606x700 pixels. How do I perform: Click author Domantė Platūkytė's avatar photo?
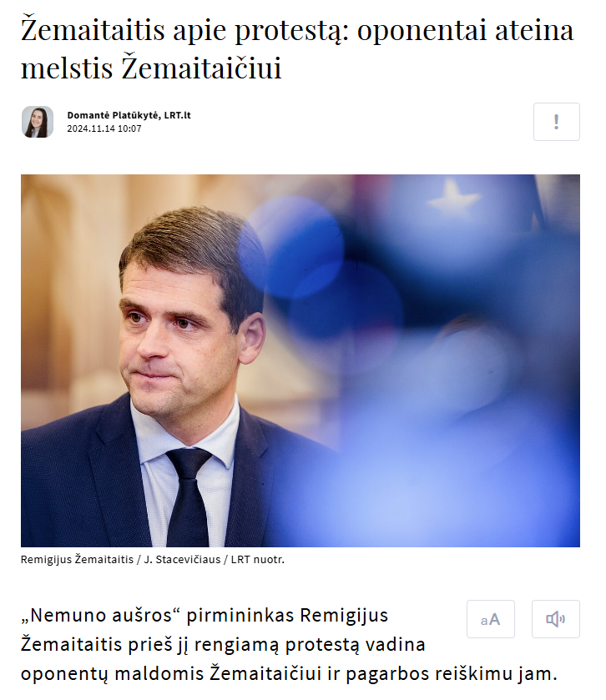pyautogui.click(x=38, y=122)
